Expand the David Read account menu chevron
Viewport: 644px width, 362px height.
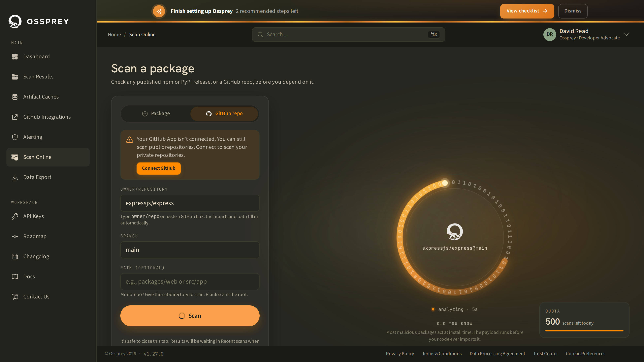[x=626, y=34]
